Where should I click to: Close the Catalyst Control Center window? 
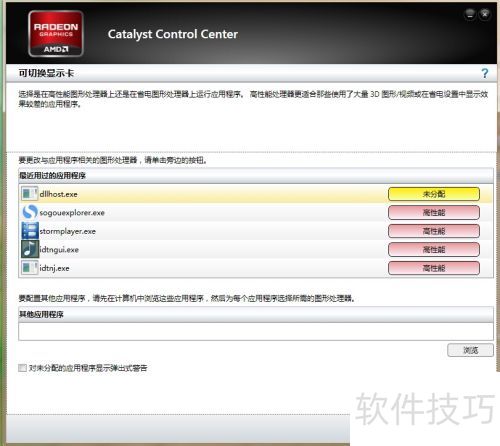(485, 14)
